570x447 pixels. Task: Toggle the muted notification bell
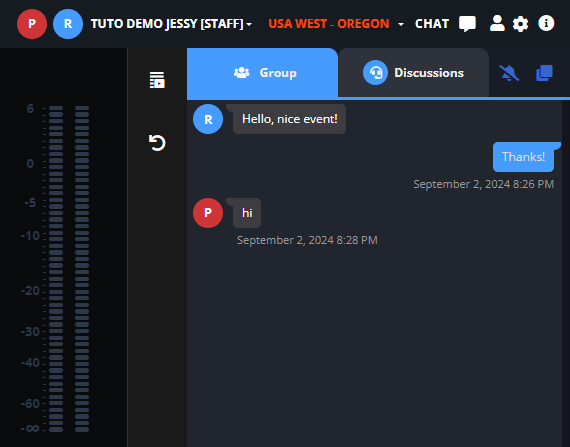tap(509, 73)
